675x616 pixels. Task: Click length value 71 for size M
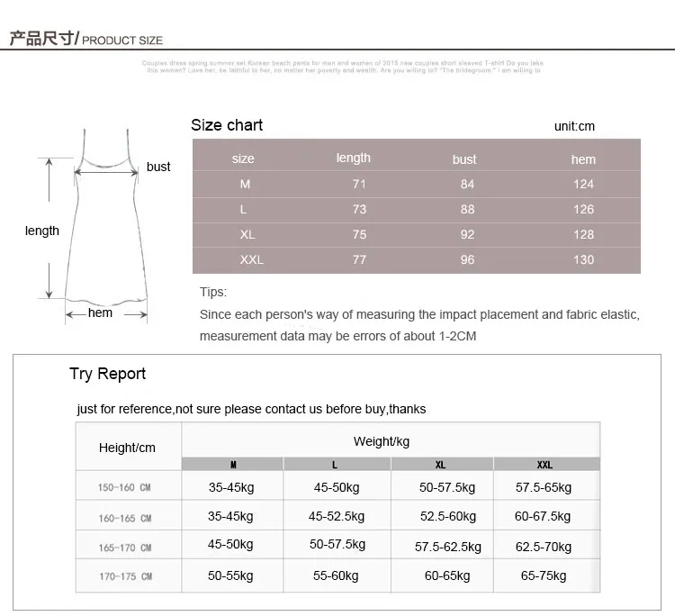pos(359,185)
